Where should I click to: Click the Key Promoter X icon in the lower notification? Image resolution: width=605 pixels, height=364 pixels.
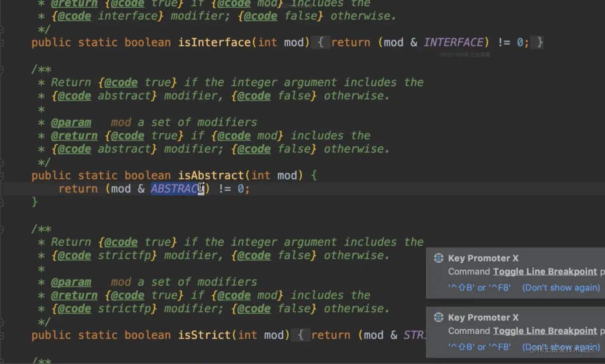pos(439,317)
